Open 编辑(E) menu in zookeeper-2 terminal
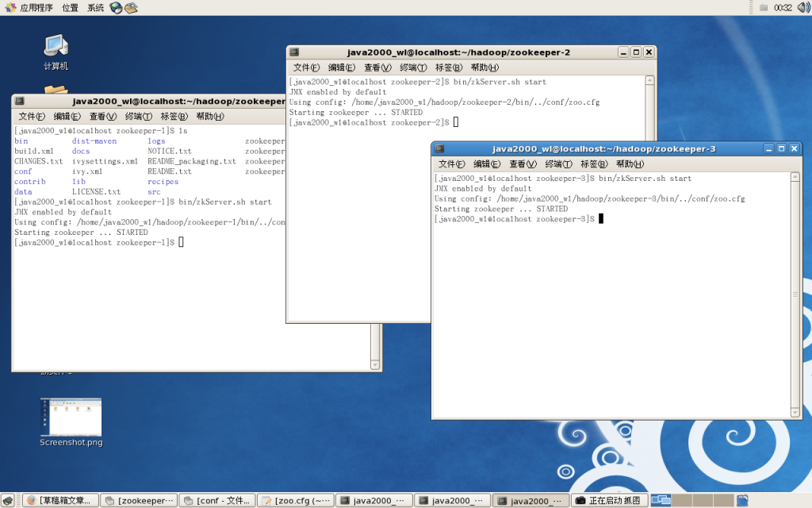This screenshot has width=812, height=508. [x=342, y=67]
